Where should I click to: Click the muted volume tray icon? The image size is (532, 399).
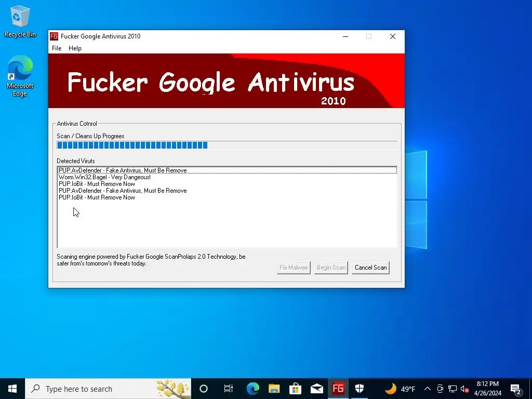point(464,389)
